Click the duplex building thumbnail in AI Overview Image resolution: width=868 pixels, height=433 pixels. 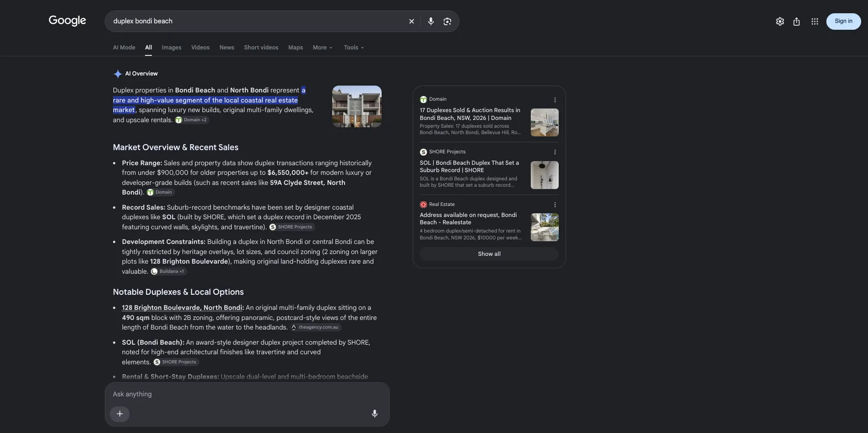click(x=357, y=106)
